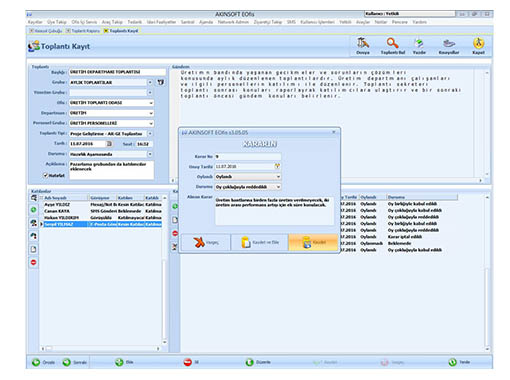Screen dimensions: 510x380
Task: Click the Kaydet ve Ekle button
Action: [260, 242]
